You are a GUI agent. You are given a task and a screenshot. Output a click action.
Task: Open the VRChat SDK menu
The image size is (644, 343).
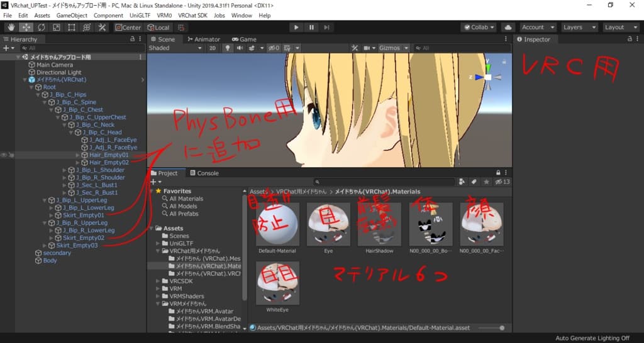click(x=192, y=16)
